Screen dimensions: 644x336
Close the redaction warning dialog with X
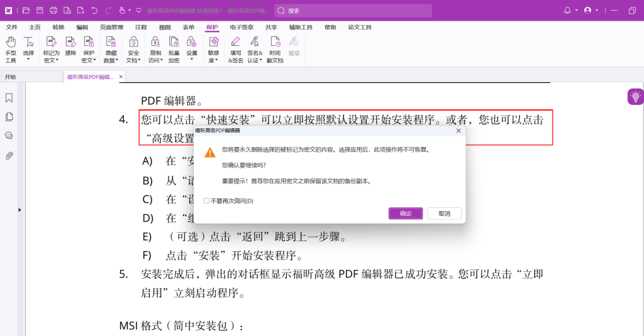pyautogui.click(x=458, y=131)
